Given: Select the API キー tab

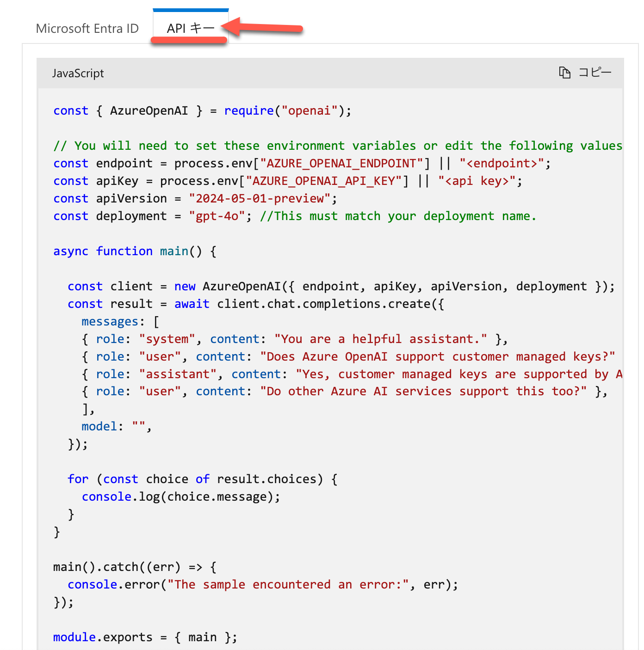Looking at the screenshot, I should point(191,29).
